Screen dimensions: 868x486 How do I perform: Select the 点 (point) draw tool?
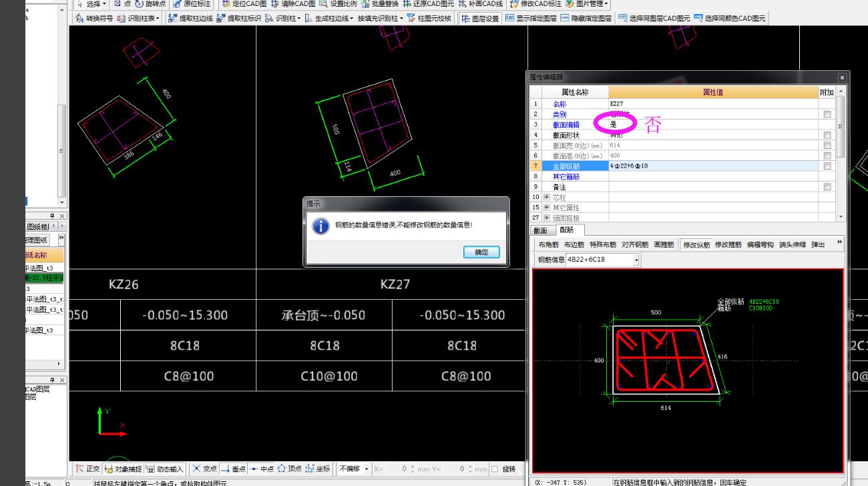point(122,4)
